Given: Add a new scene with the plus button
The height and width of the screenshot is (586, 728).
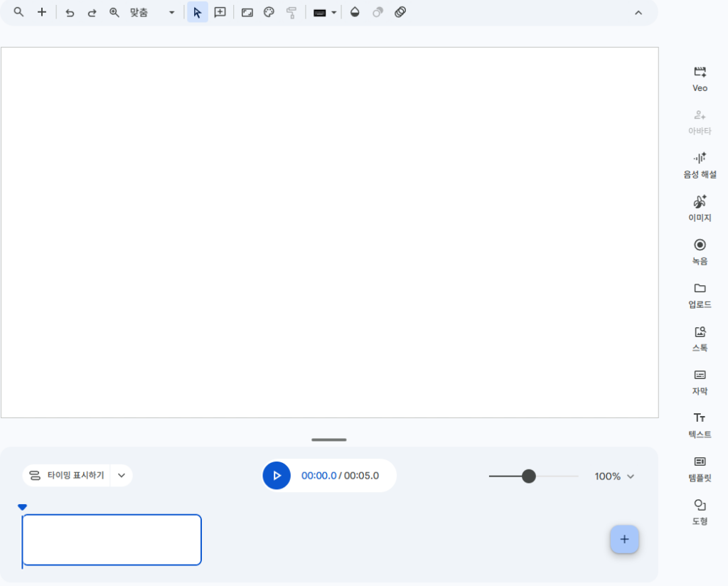Looking at the screenshot, I should (624, 539).
